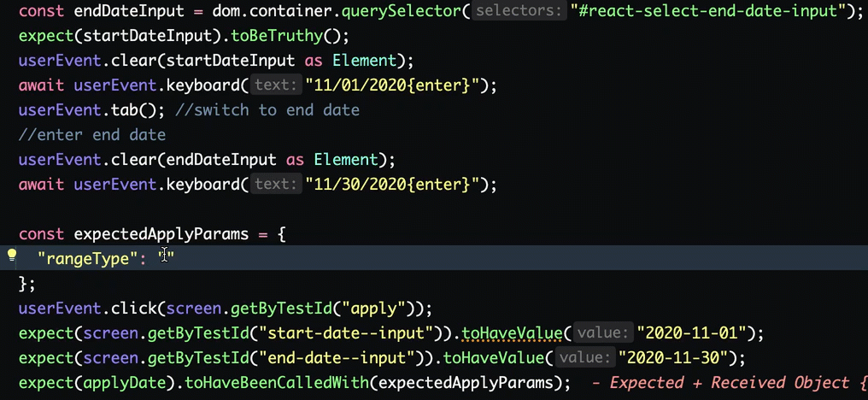This screenshot has width=868, height=400.
Task: Place cursor inside the empty rangeType string
Action: [166, 258]
